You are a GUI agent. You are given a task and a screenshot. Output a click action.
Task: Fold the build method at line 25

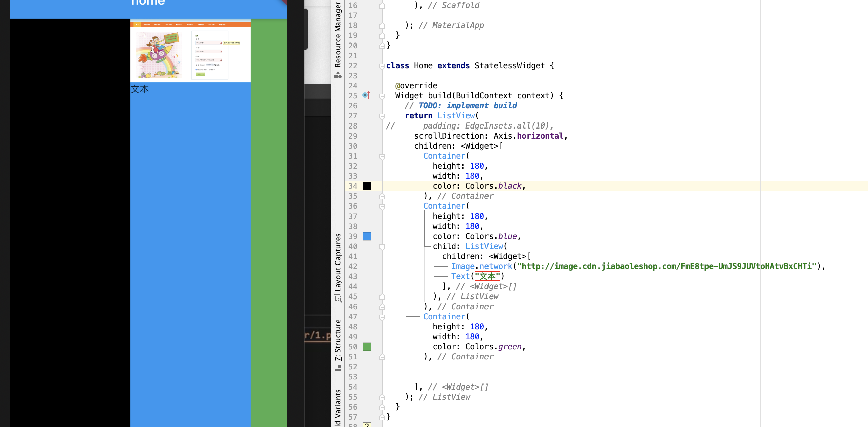click(x=382, y=96)
